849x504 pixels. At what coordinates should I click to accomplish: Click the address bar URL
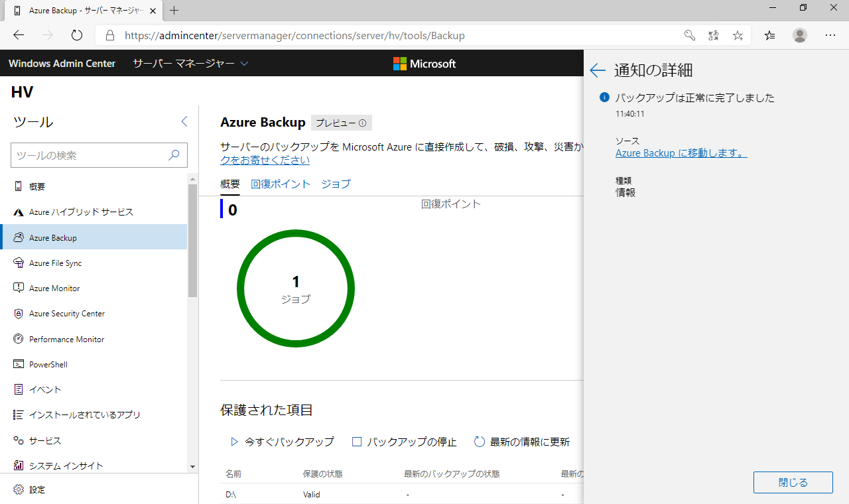coord(294,36)
